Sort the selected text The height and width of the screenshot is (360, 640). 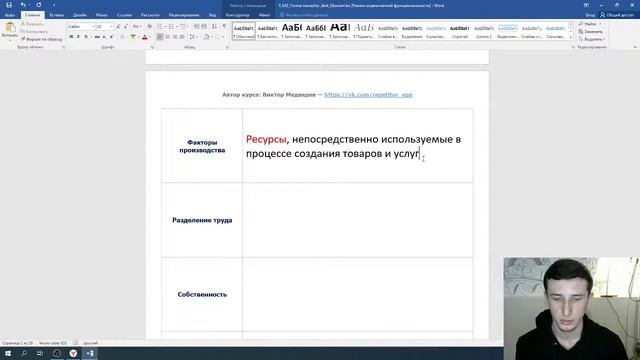tap(214, 27)
